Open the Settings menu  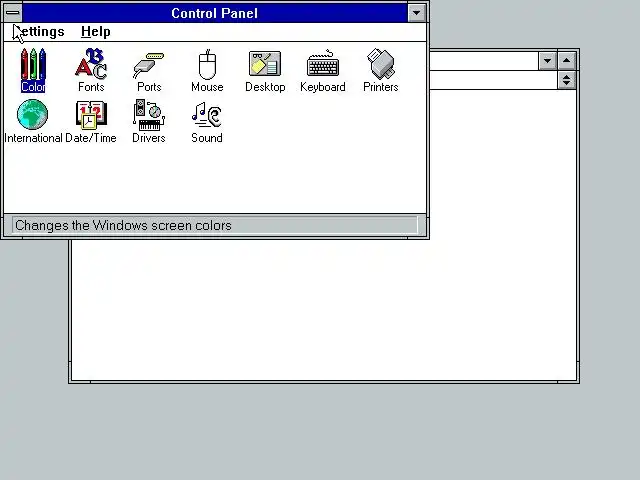[x=39, y=31]
